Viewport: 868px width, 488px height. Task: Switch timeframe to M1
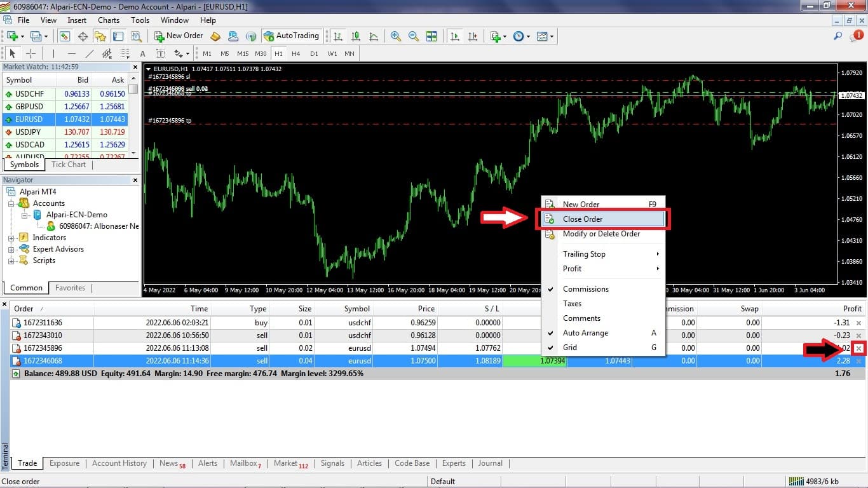pos(207,53)
